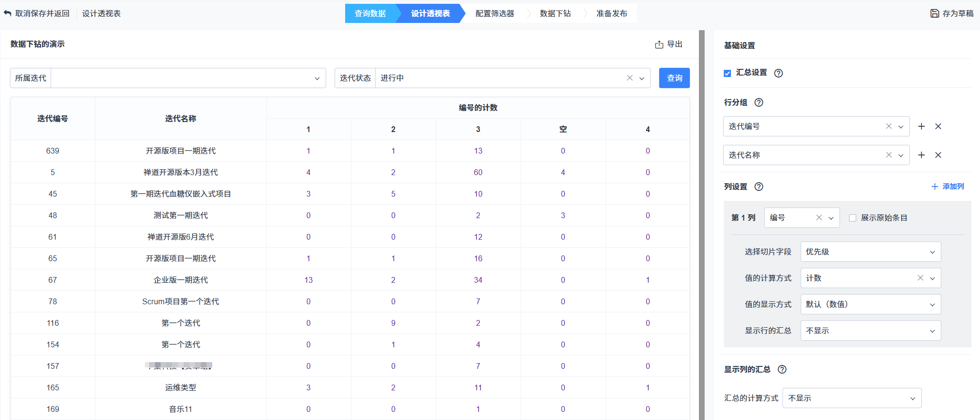Go to the 配置筛选器 step
The image size is (980, 420).
[495, 13]
